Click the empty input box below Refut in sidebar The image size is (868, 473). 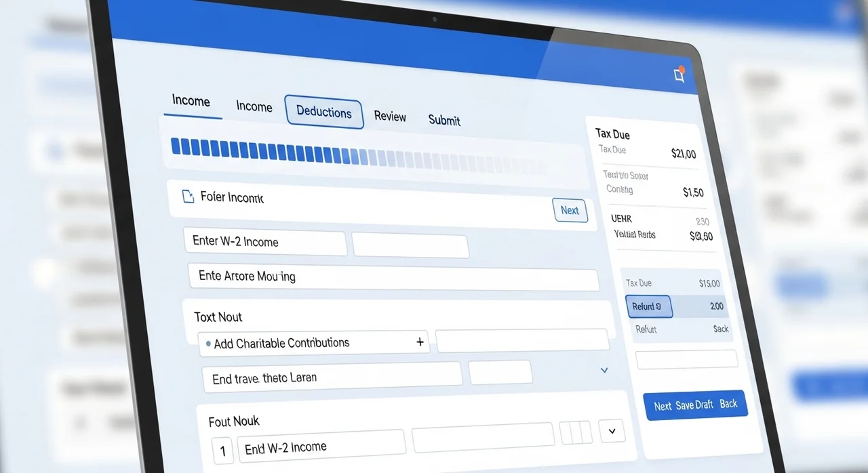[x=686, y=359]
